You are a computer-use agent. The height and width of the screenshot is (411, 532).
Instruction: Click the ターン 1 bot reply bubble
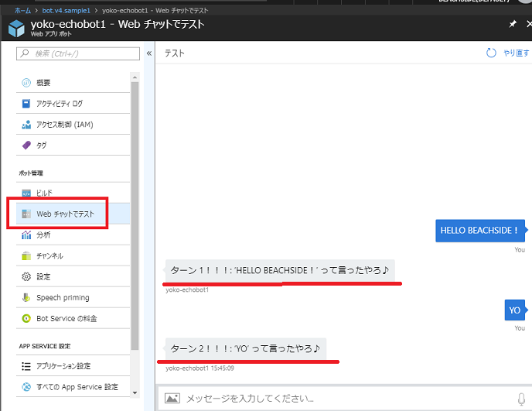pos(280,270)
